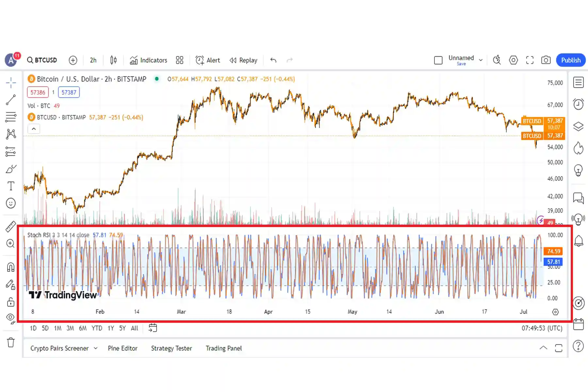Open the help center question mark
588x392 pixels.
579,346
